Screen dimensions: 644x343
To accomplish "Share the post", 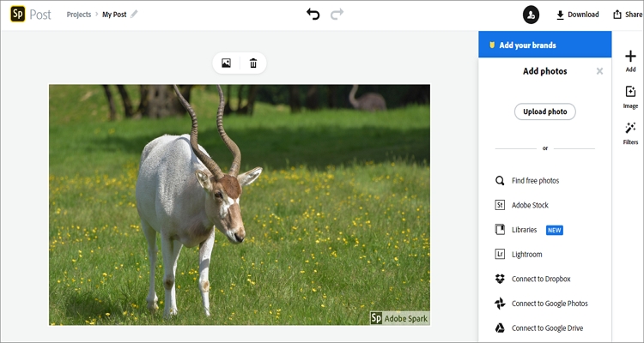I will pos(628,15).
